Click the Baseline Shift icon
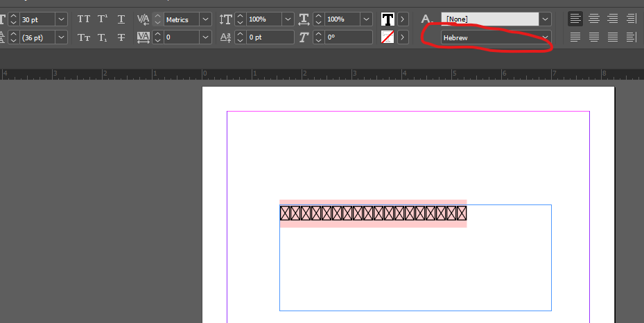The image size is (644, 323). pyautogui.click(x=225, y=37)
